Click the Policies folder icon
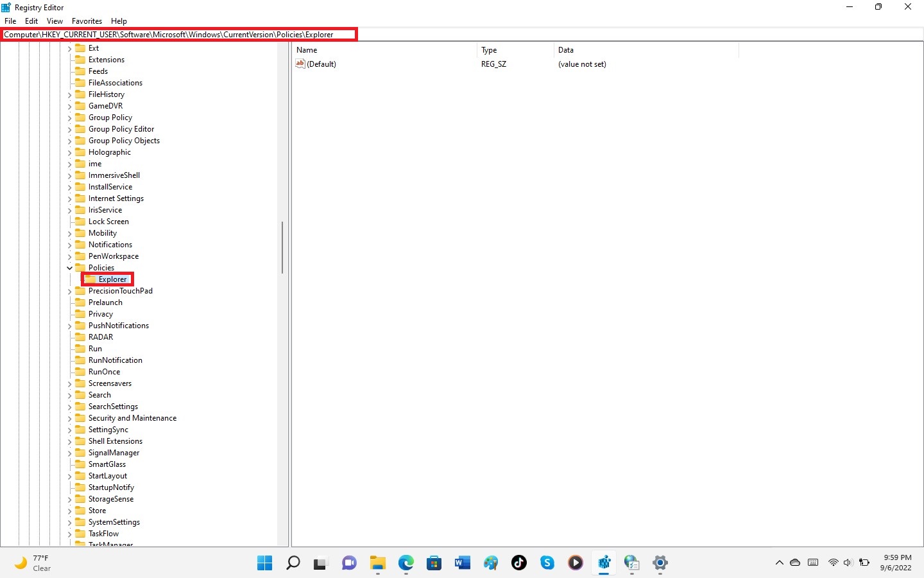This screenshot has width=924, height=578. tap(80, 268)
